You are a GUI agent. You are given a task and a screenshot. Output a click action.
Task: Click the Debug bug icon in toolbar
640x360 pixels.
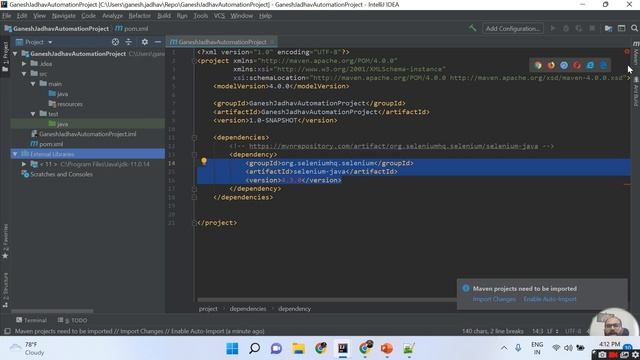[x=566, y=29]
